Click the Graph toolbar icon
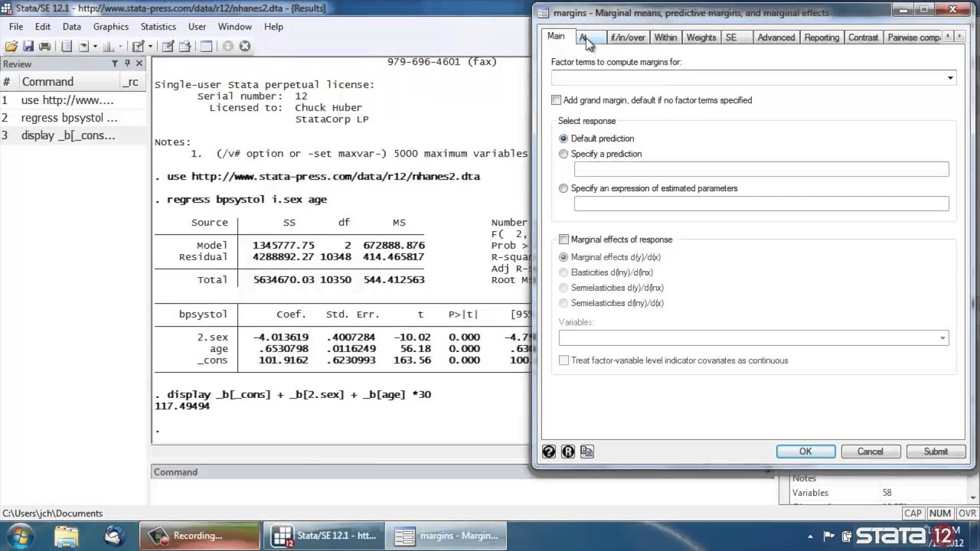The image size is (980, 551). (108, 46)
